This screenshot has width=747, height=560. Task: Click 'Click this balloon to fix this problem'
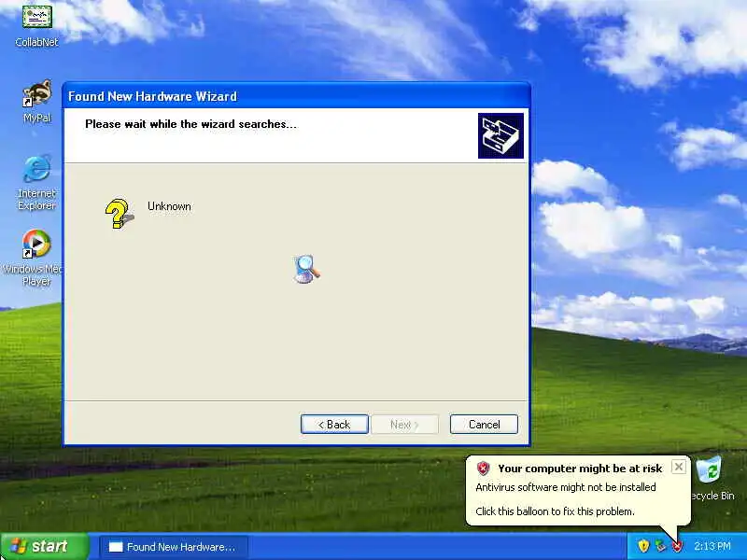pos(555,511)
